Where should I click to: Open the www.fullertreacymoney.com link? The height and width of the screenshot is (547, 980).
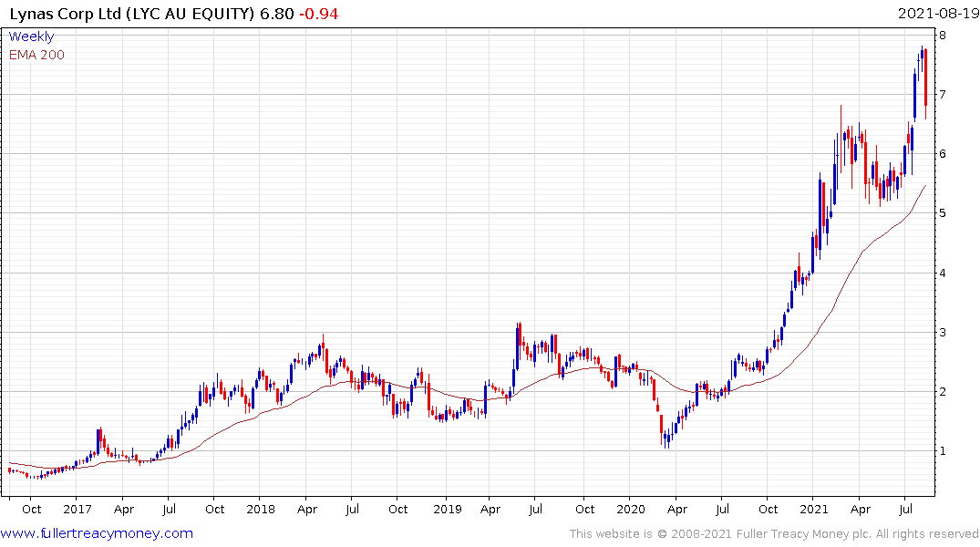click(x=97, y=533)
